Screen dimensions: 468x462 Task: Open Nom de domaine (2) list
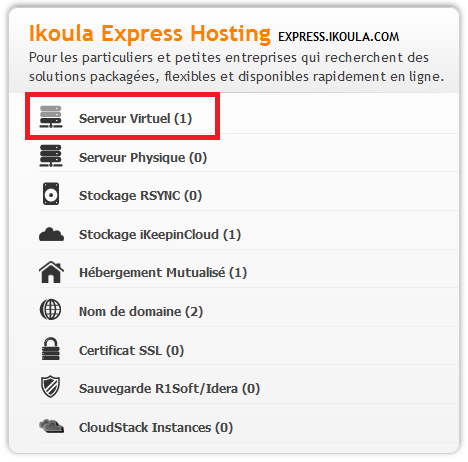click(x=141, y=312)
